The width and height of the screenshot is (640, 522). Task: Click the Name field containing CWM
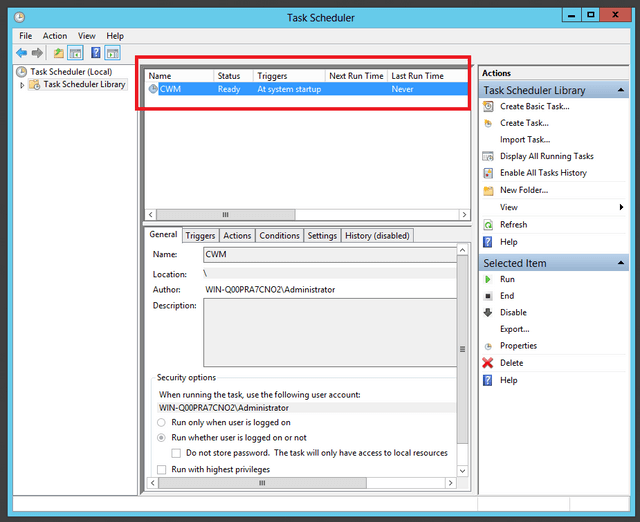coord(330,255)
